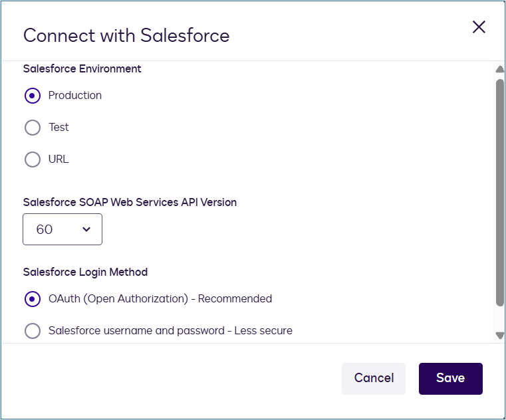The height and width of the screenshot is (420, 506).
Task: Open the API Version dropdown showing 60
Action: tap(63, 229)
